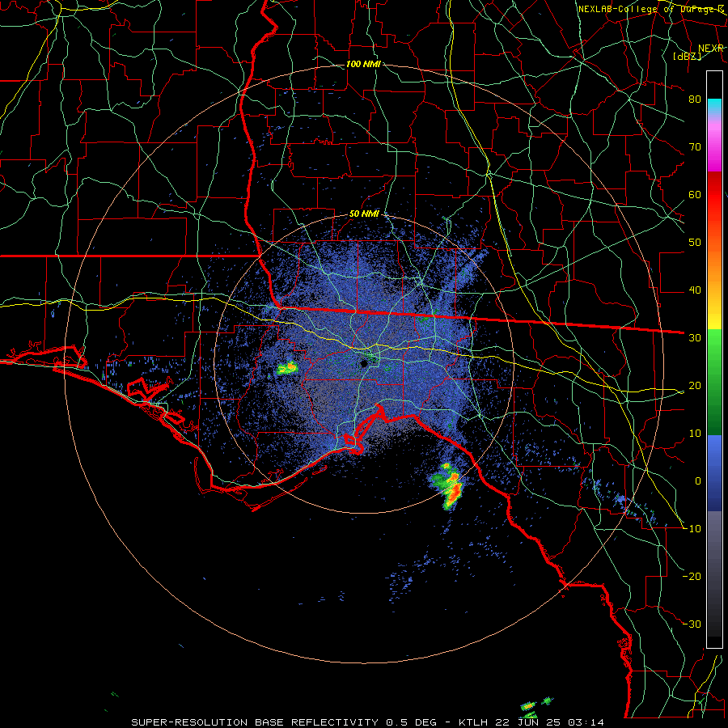Click the Super-Resolution Base Reflectivity caption
The width and height of the screenshot is (728, 728).
tap(284, 722)
